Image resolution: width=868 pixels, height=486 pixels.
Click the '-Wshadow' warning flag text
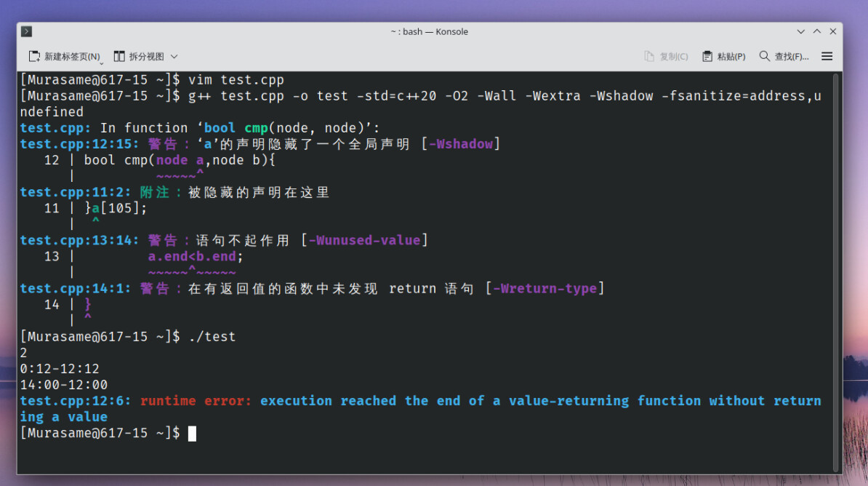click(x=461, y=144)
